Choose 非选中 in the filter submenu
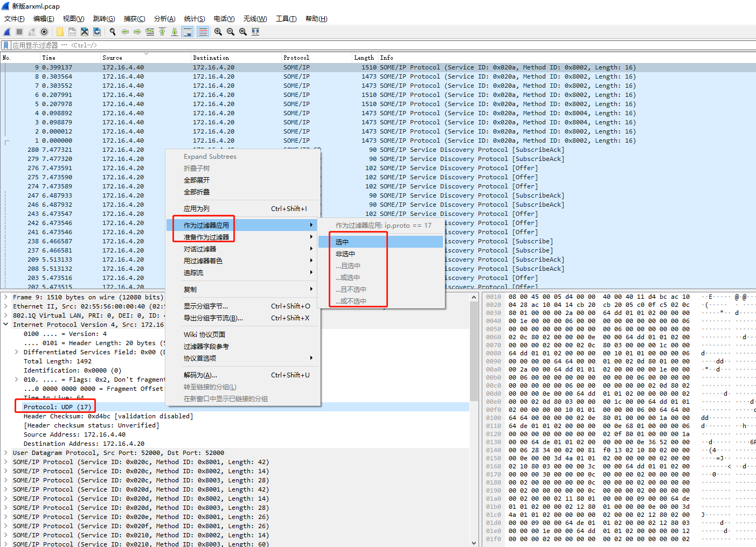This screenshot has width=756, height=547. [380, 254]
